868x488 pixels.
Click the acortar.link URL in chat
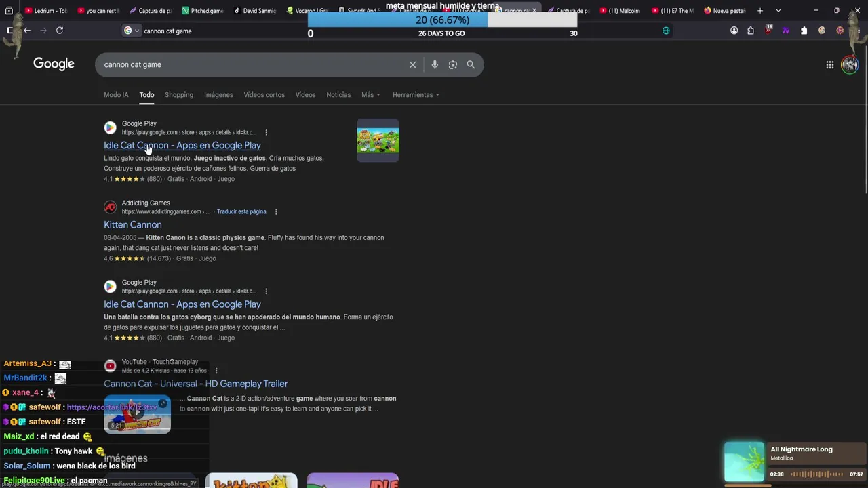pos(112,407)
